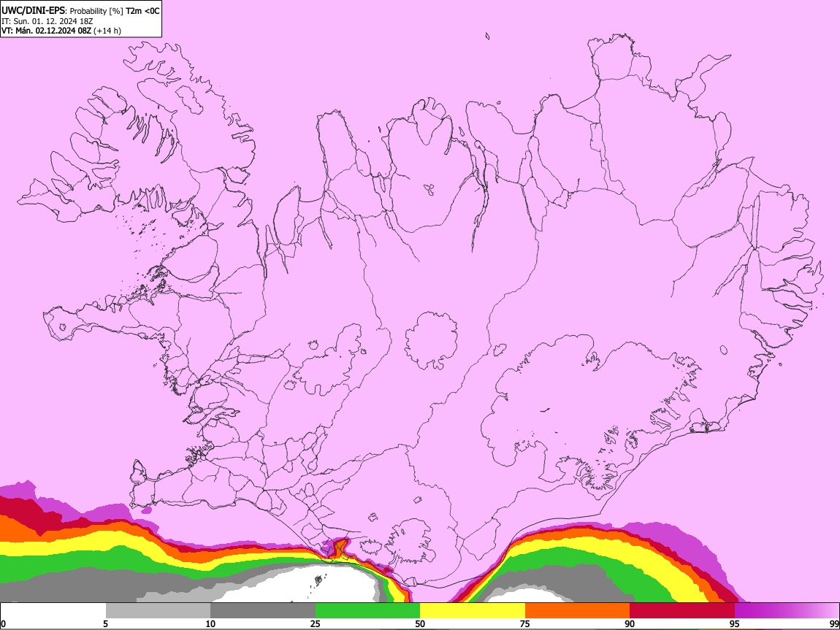Click the white 0–5% legend swatch

(x=53, y=611)
